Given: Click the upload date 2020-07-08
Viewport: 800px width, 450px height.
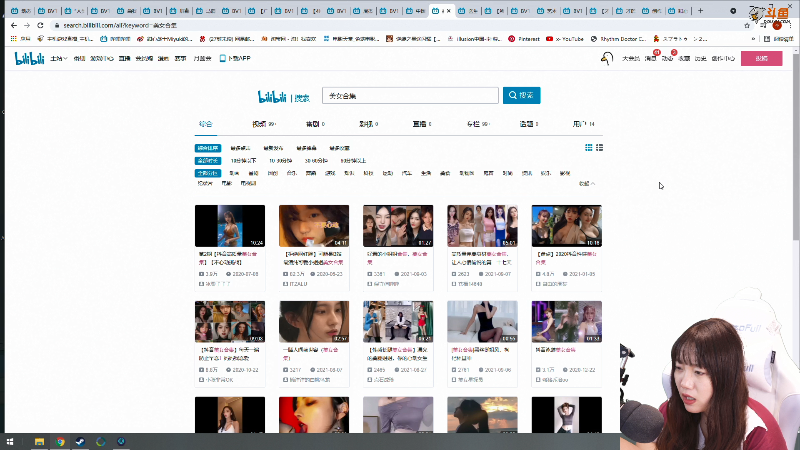Looking at the screenshot, I should [245, 274].
